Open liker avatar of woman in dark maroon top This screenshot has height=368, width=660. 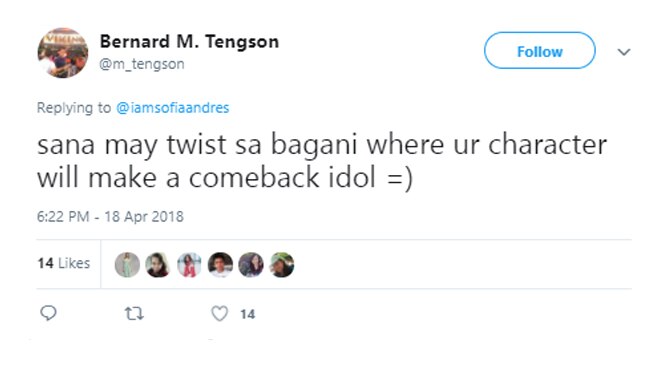pos(158,265)
